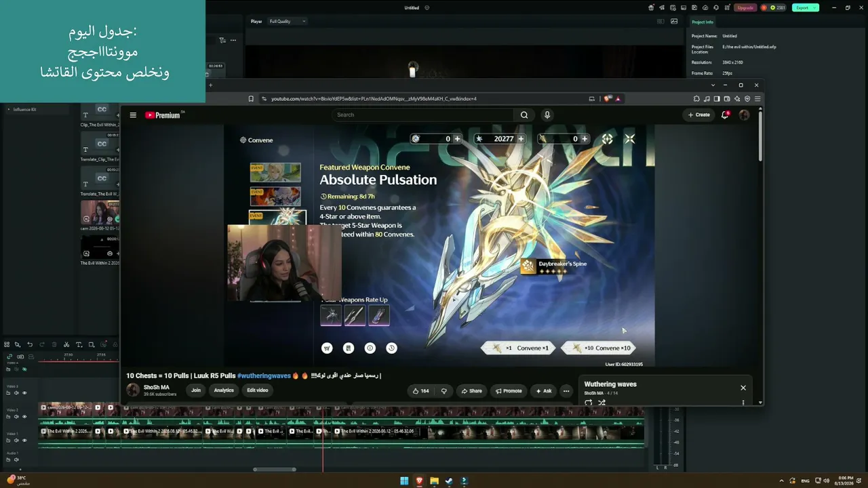Viewport: 868px width, 488px height.
Task: Click the Promote button
Action: (509, 391)
